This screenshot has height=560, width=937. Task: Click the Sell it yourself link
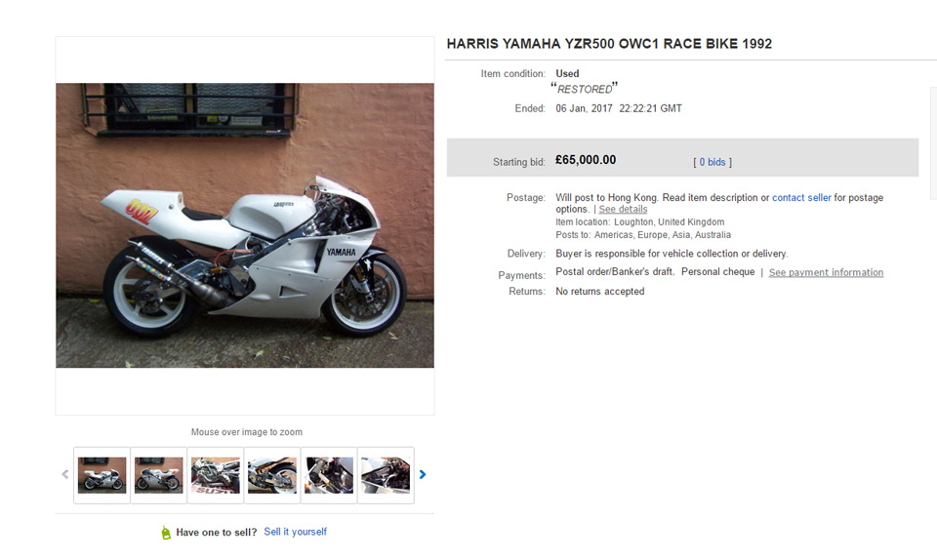click(295, 532)
